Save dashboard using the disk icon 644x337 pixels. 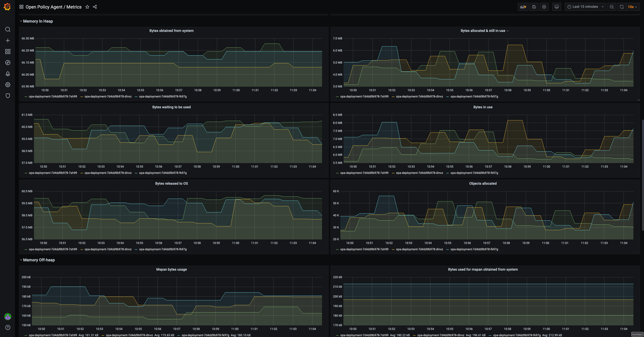click(534, 7)
